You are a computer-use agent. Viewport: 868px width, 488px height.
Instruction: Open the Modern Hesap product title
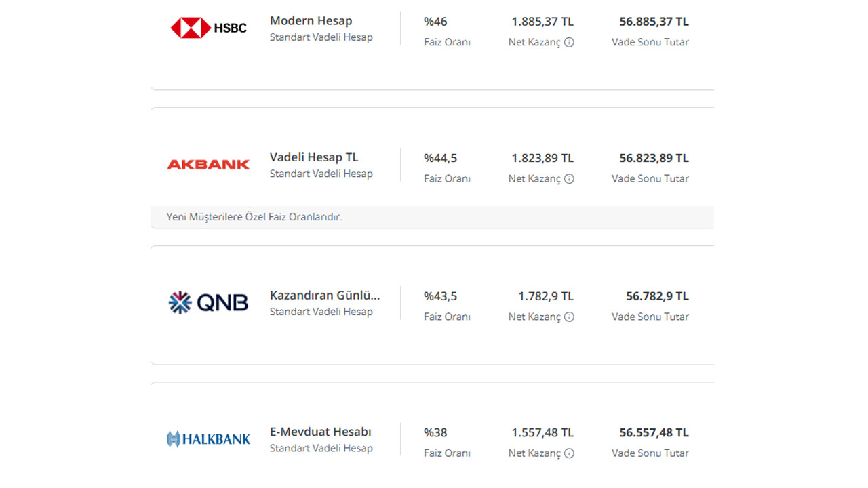point(311,21)
